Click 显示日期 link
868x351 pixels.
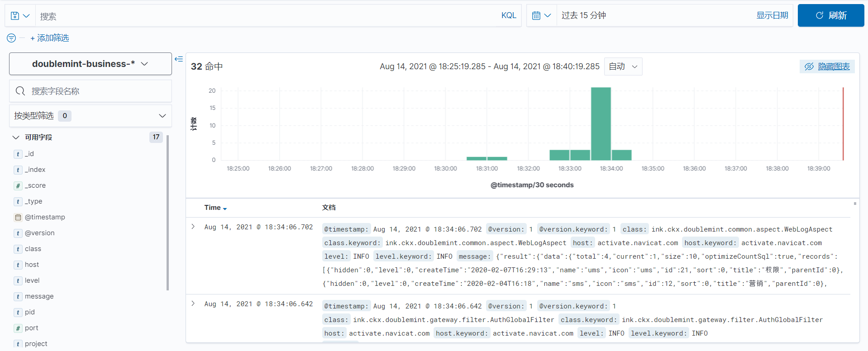click(x=772, y=15)
